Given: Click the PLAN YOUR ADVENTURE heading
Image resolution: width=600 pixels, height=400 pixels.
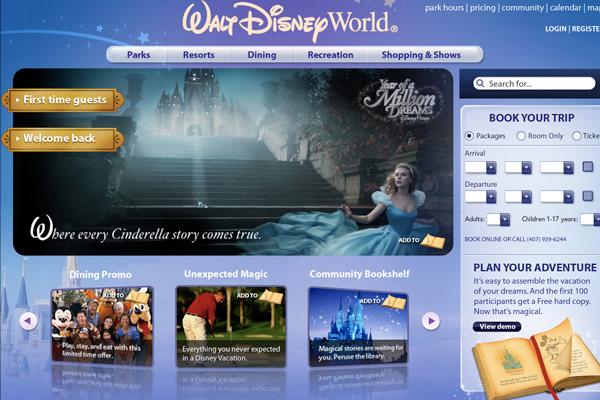Looking at the screenshot, I should 535,267.
